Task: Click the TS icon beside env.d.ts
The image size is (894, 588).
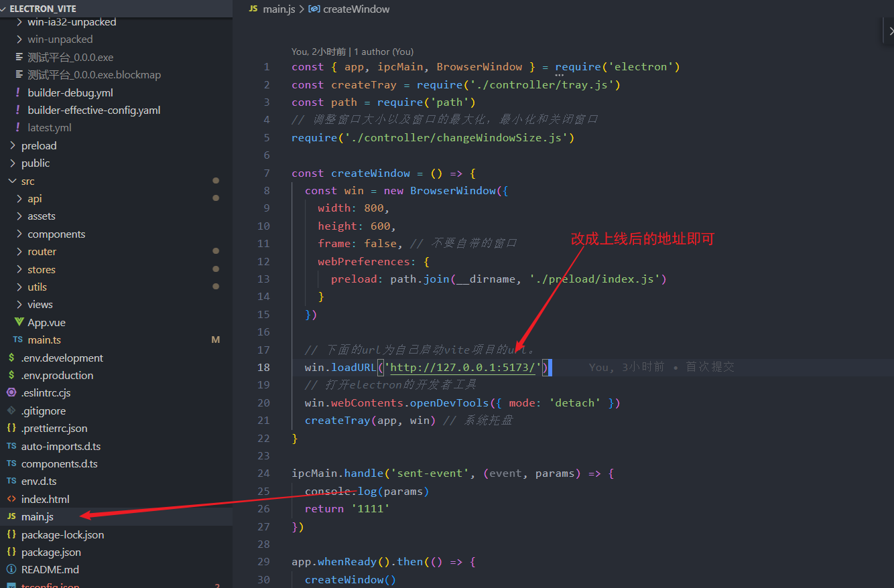Action: tap(11, 482)
